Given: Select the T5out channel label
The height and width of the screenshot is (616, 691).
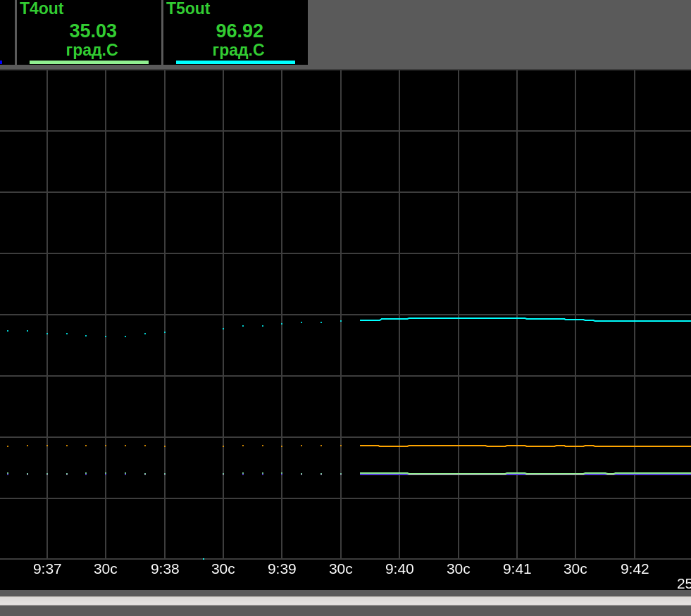Looking at the screenshot, I should (x=188, y=9).
